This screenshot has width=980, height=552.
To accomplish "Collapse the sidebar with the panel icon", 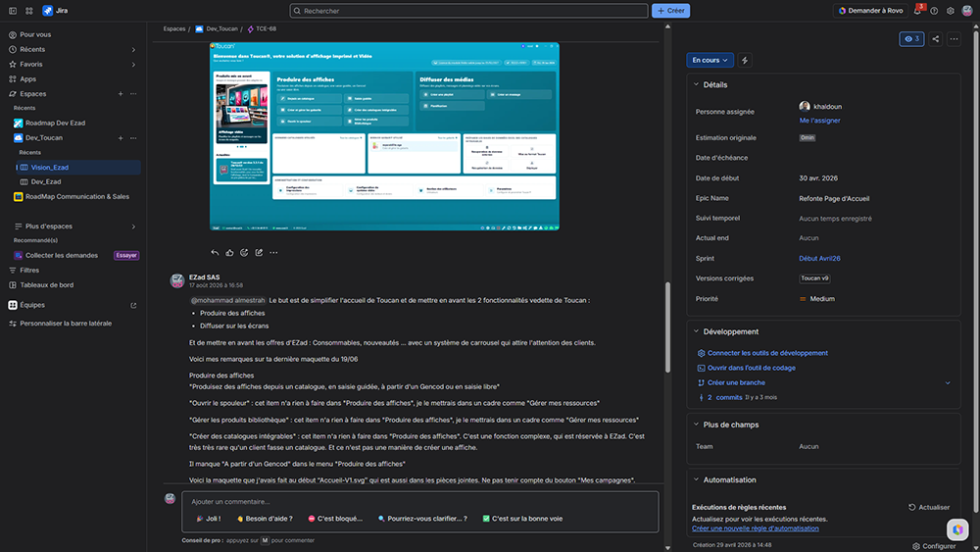I will [x=13, y=11].
